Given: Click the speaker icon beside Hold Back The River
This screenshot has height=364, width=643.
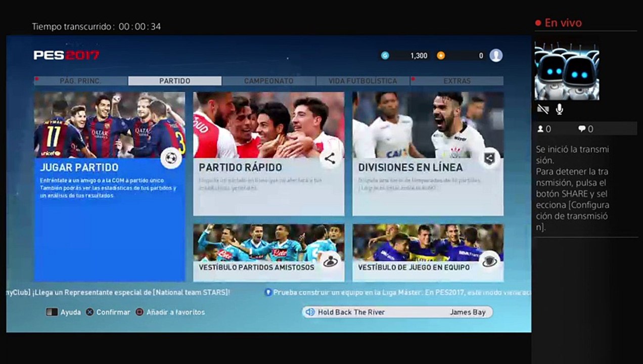Looking at the screenshot, I should pos(310,312).
